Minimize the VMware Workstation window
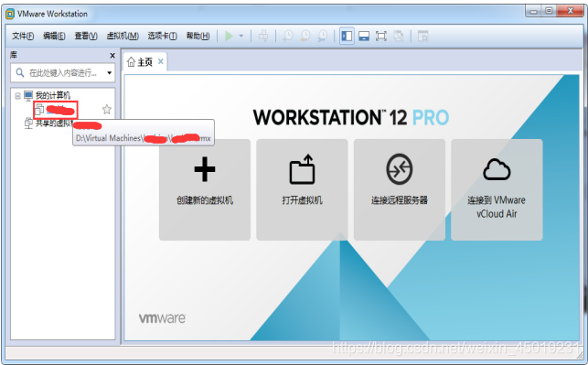The width and height of the screenshot is (588, 365). point(534,11)
